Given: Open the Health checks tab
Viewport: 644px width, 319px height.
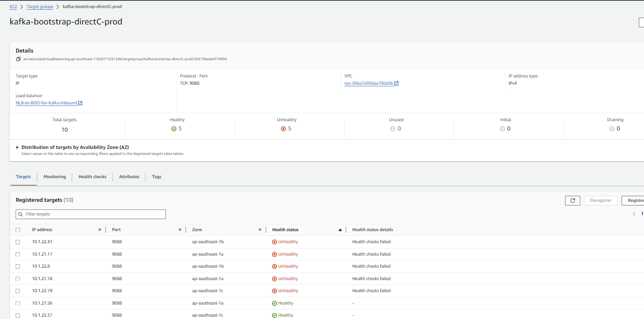Looking at the screenshot, I should [93, 177].
